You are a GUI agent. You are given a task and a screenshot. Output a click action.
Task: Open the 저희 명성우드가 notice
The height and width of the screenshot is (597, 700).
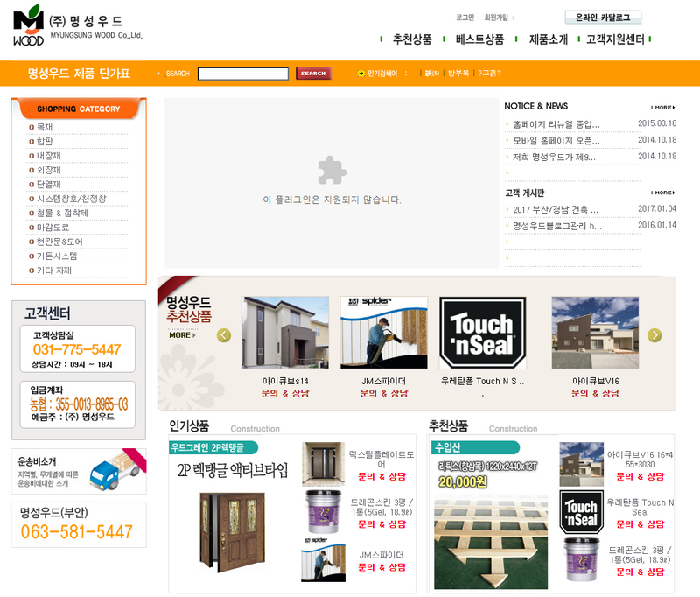pyautogui.click(x=554, y=158)
